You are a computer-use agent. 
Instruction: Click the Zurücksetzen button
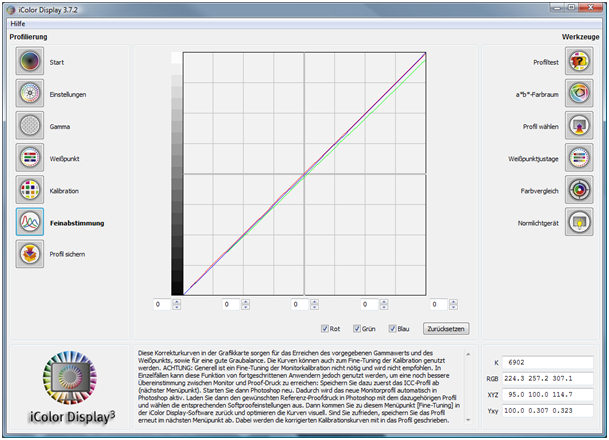[x=445, y=327]
